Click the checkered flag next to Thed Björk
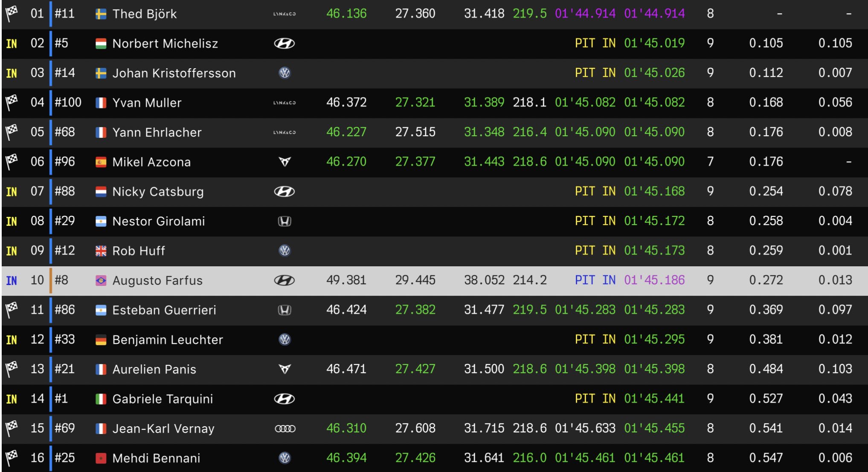The height and width of the screenshot is (472, 868). [x=12, y=13]
